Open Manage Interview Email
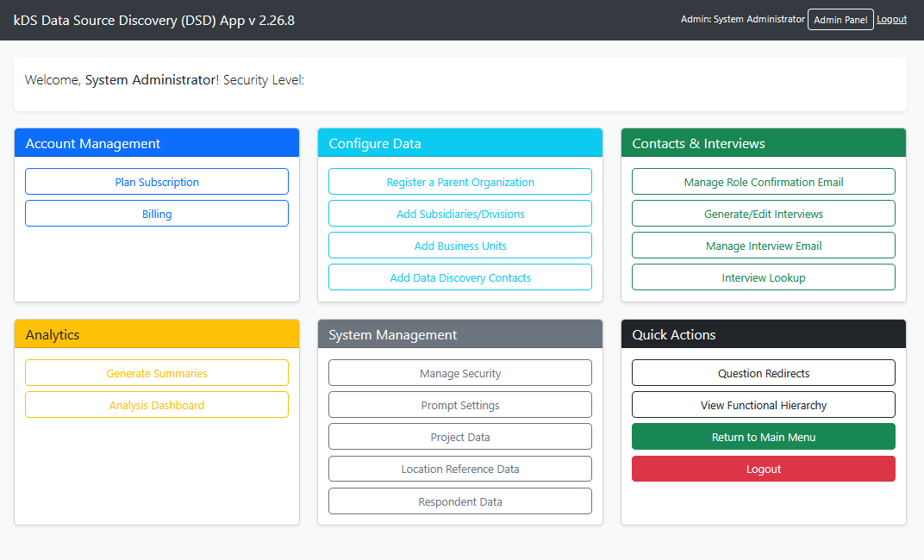Image resolution: width=924 pixels, height=560 pixels. 763,246
